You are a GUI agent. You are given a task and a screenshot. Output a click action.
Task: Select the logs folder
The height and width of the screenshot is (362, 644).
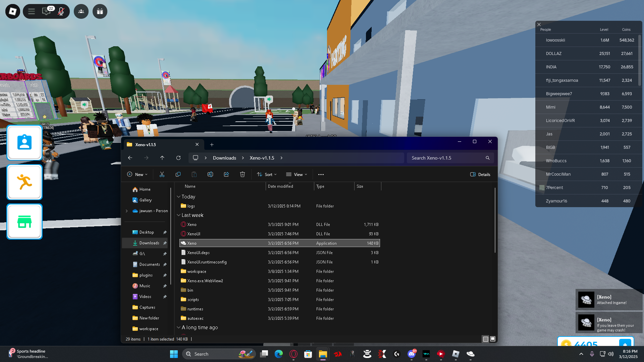click(x=280, y=206)
